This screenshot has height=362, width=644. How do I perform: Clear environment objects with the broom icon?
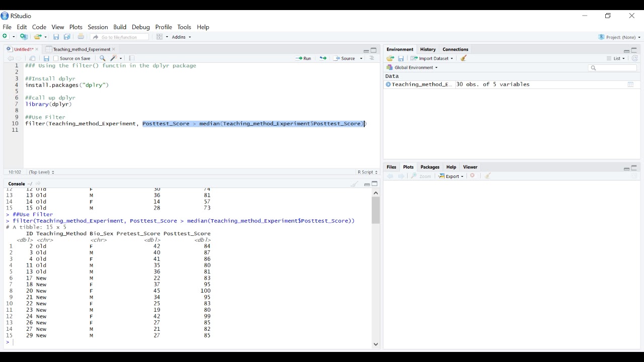[x=464, y=58]
